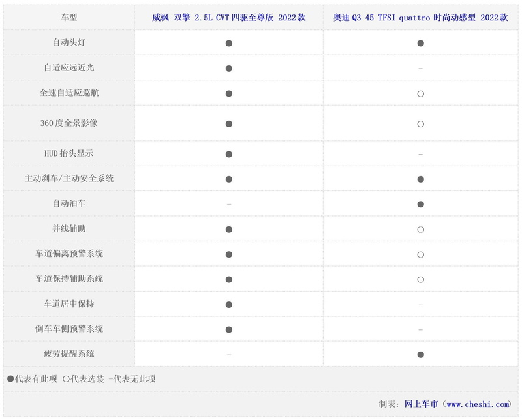Click the legend text 代表有此项
This screenshot has height=420, width=522.
pyautogui.click(x=36, y=379)
